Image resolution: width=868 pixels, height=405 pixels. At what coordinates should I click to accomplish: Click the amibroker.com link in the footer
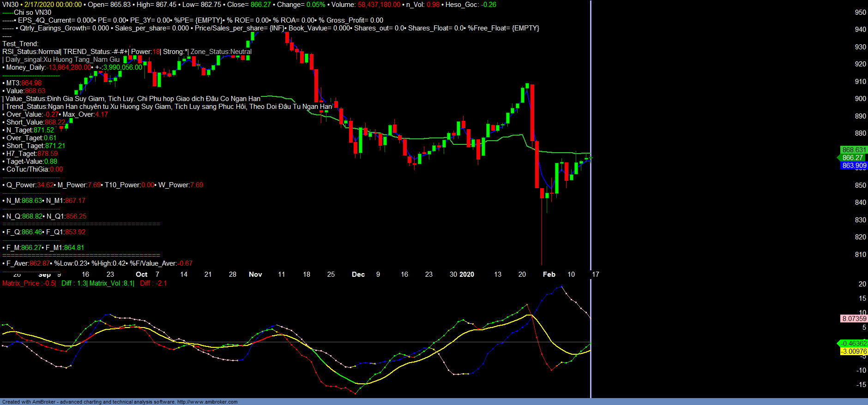pos(207,402)
